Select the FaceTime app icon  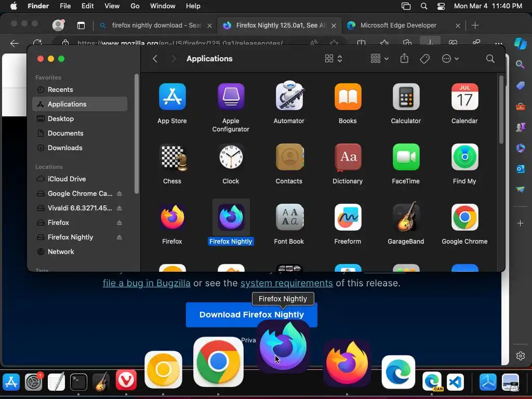[x=406, y=157]
